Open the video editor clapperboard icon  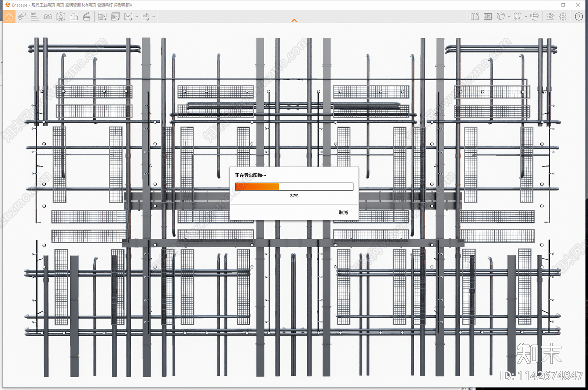[87, 17]
